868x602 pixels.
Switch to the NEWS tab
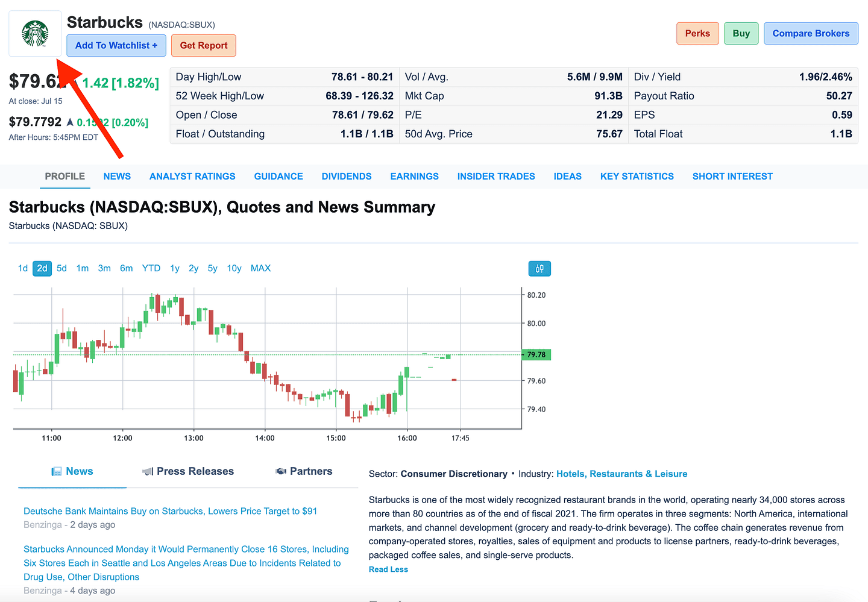[117, 176]
